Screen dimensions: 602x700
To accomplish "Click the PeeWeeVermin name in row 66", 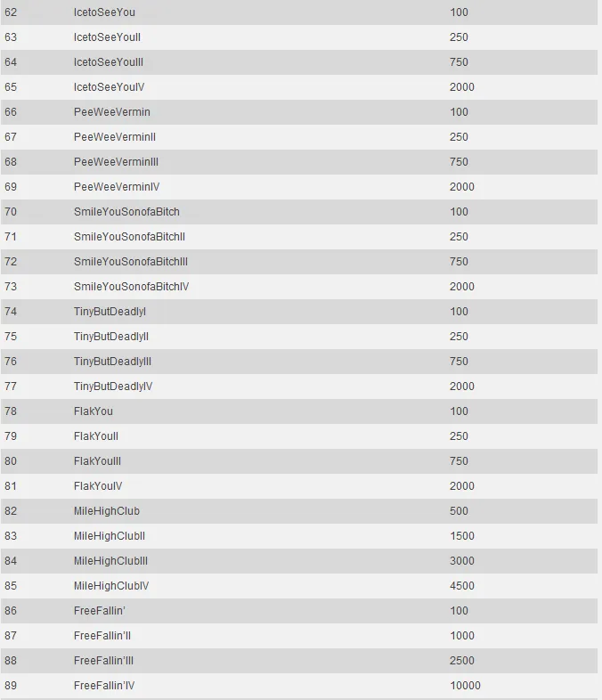I will (x=112, y=112).
